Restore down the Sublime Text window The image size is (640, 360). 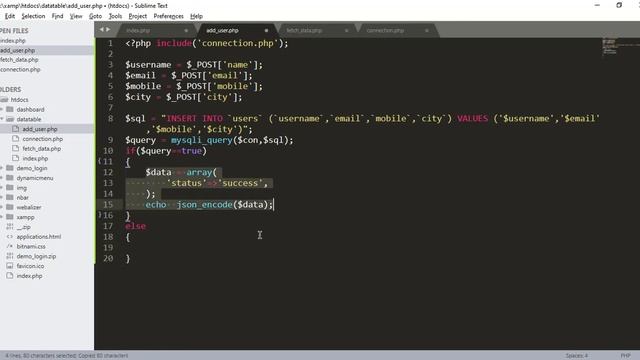point(619,5)
